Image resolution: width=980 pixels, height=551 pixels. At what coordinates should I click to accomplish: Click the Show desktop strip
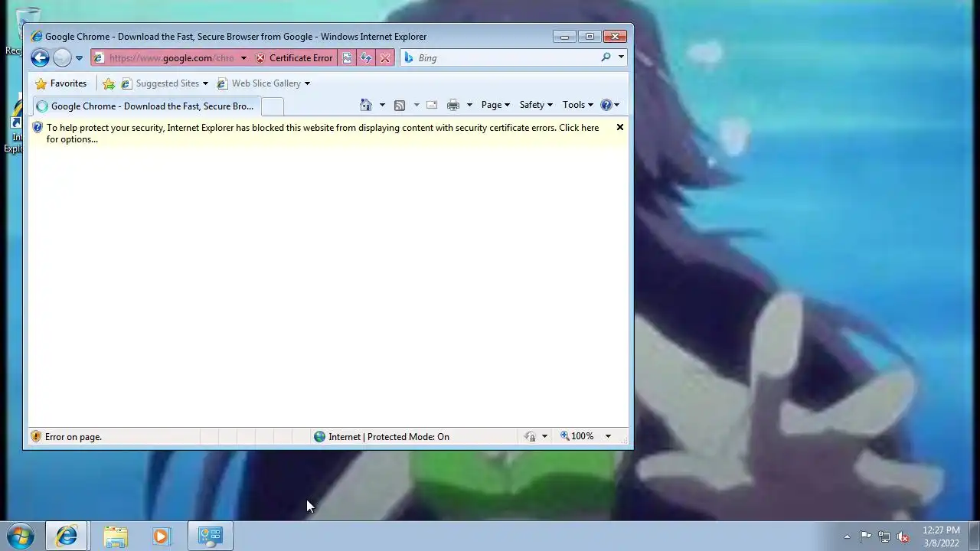click(974, 536)
